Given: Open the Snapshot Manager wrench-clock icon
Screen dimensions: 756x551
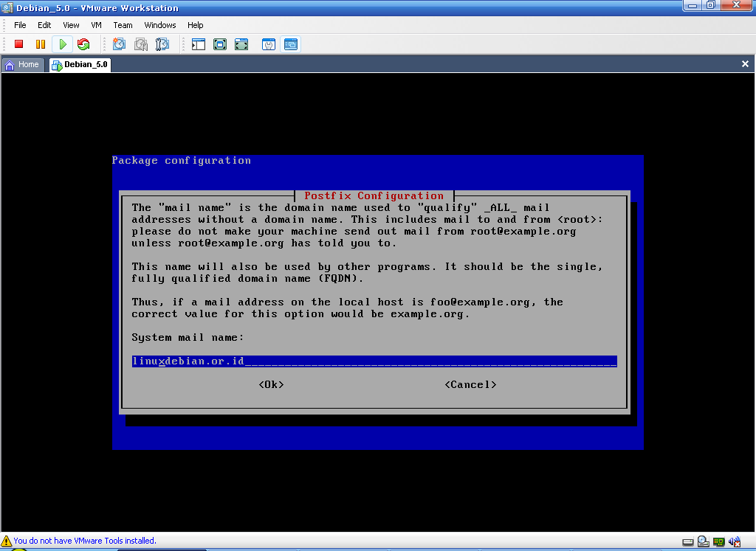Looking at the screenshot, I should pos(162,44).
